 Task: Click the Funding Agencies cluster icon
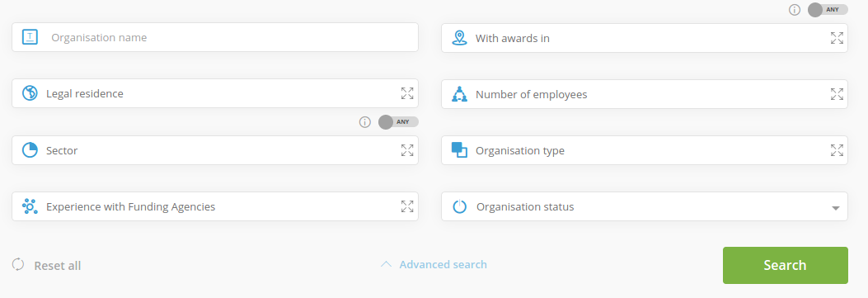coord(30,206)
